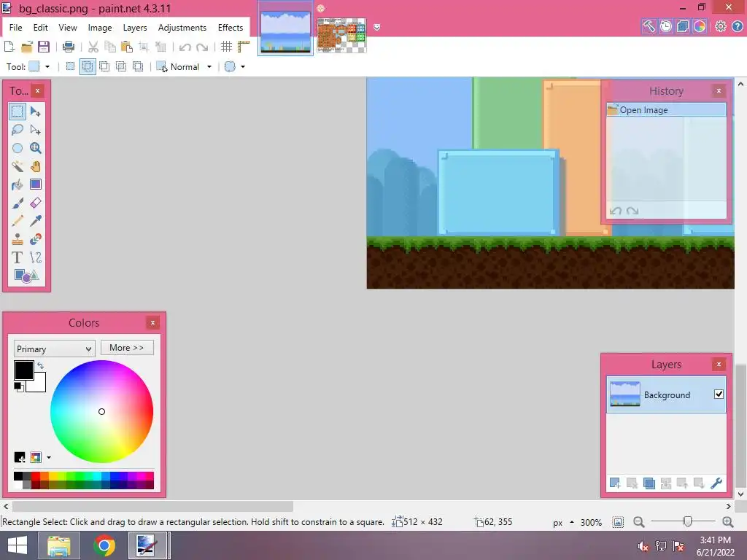This screenshot has height=560, width=747.
Task: Click the zoom slider handle
Action: point(687,521)
